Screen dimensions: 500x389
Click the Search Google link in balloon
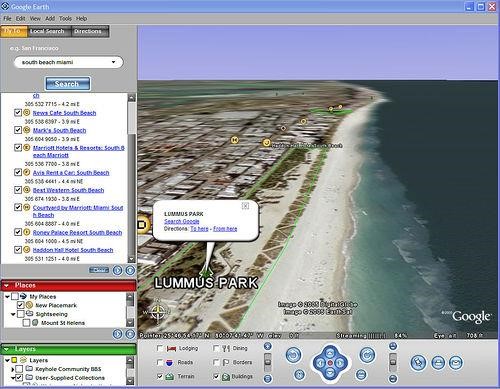[x=182, y=221]
